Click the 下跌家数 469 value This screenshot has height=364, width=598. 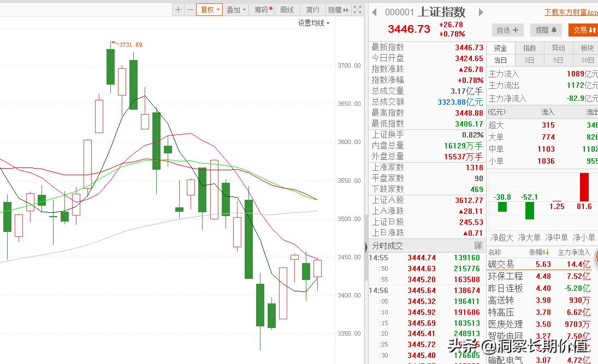pos(476,189)
